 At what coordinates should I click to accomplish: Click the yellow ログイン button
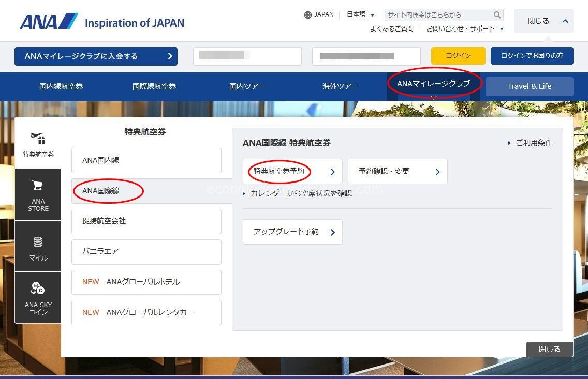tap(458, 56)
